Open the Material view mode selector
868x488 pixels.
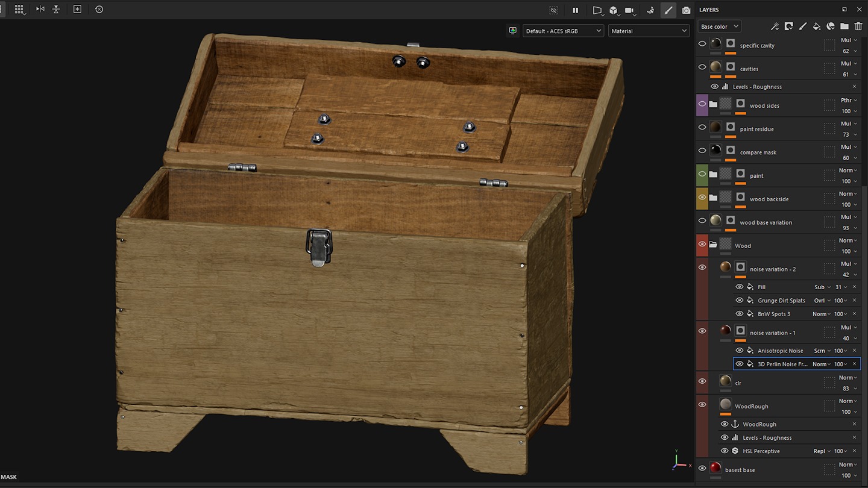point(649,30)
